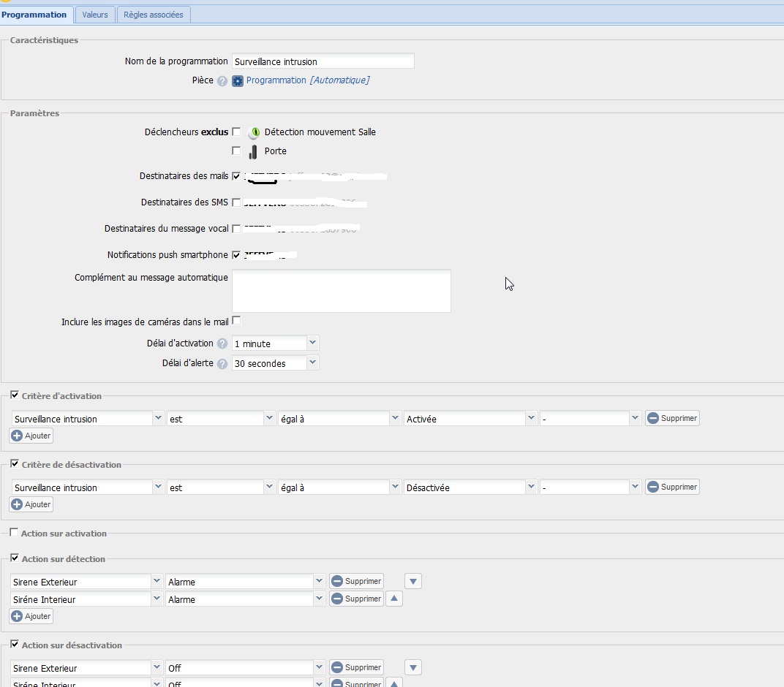
Task: Click the Complément au message automatique textbox
Action: 341,291
